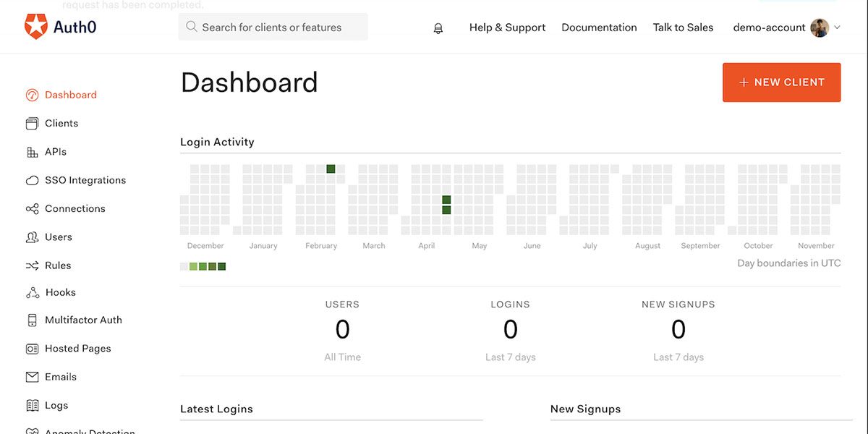Image resolution: width=868 pixels, height=434 pixels.
Task: Click the Users people icon
Action: click(32, 237)
